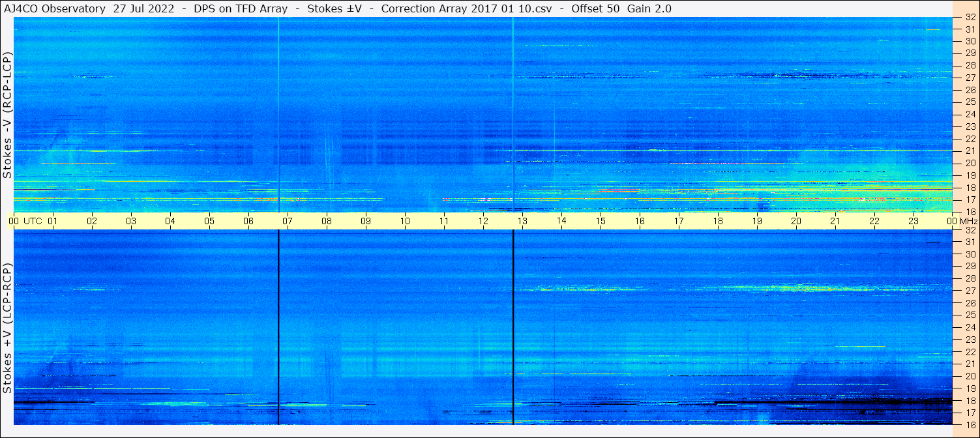
Task: Select the 08 hour tick label
Action: coord(327,221)
